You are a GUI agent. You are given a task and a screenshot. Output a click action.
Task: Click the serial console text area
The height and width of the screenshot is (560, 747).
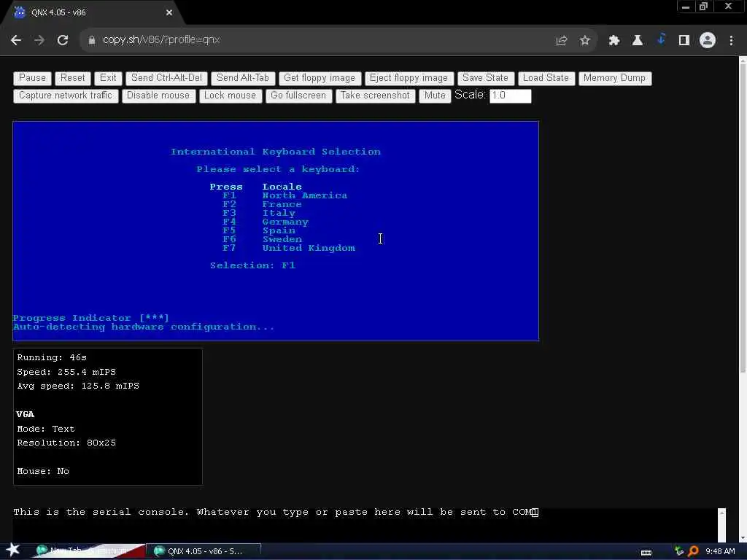[365, 525]
